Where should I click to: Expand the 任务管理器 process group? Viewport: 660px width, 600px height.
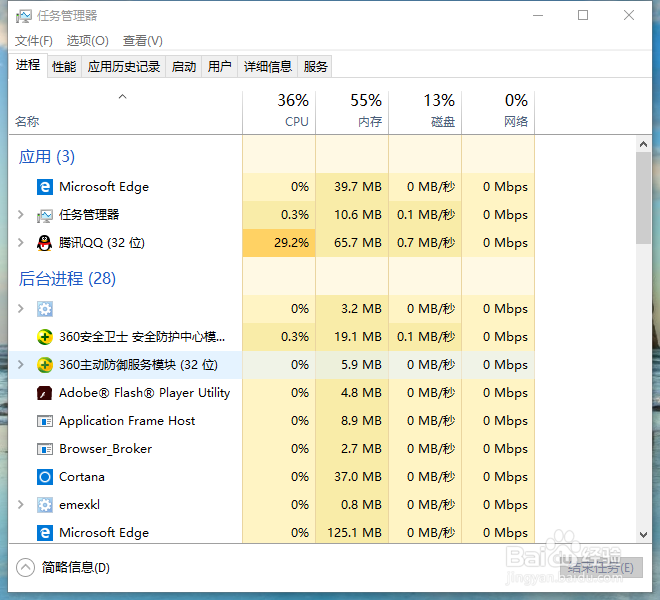point(21,215)
